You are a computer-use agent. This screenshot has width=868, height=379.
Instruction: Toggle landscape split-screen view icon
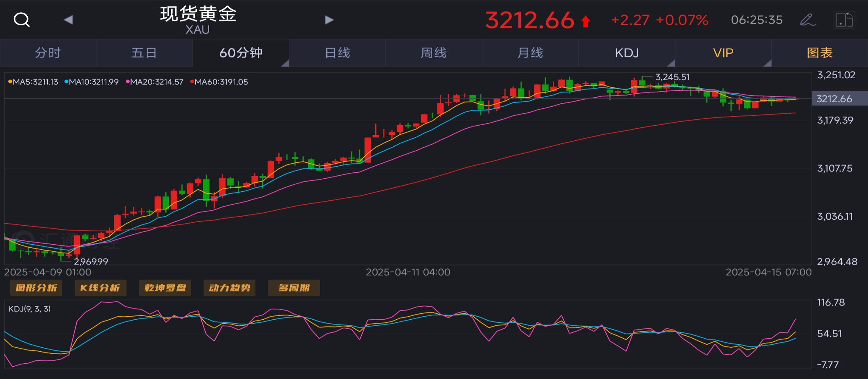pyautogui.click(x=843, y=20)
